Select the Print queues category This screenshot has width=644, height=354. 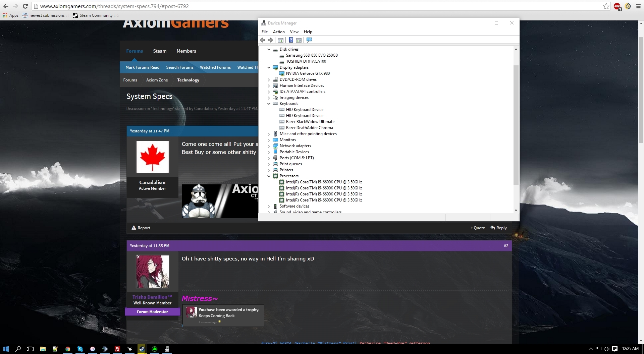(x=290, y=164)
